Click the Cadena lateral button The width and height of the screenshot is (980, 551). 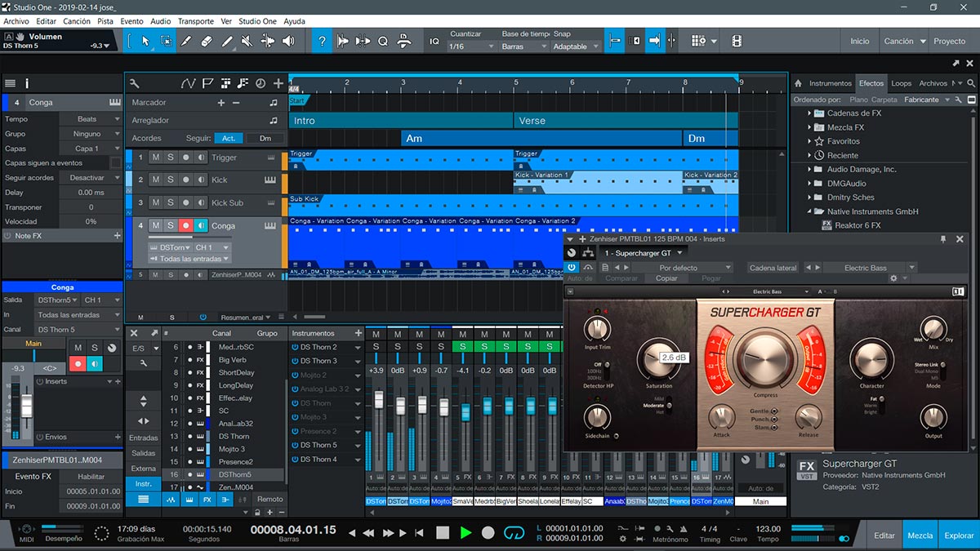[x=773, y=268]
